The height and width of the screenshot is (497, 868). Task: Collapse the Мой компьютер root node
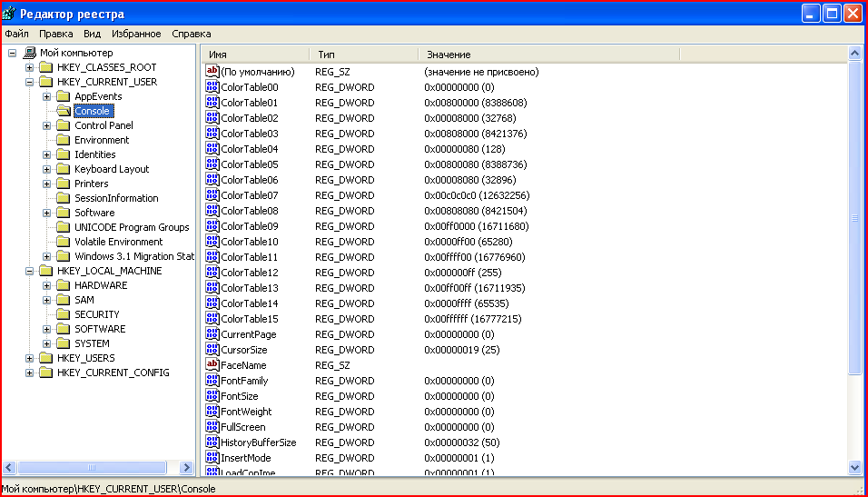pos(12,54)
